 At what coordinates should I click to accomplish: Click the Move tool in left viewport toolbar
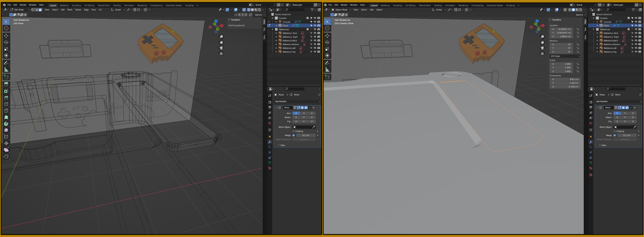(x=6, y=36)
